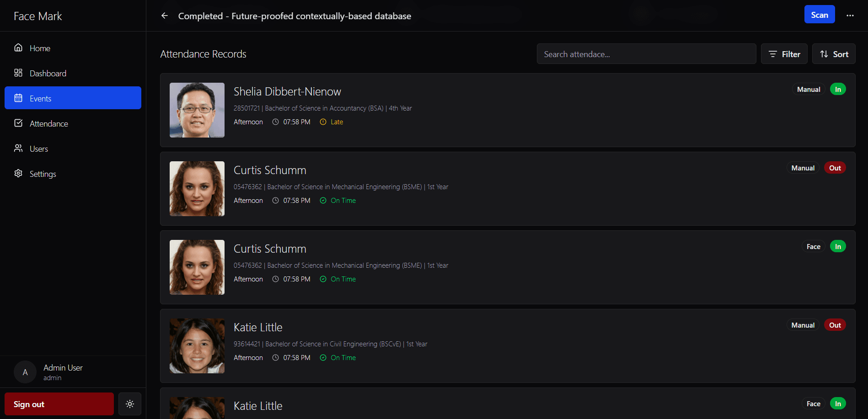Click the Users people icon
This screenshot has width=868, height=419.
(18, 149)
